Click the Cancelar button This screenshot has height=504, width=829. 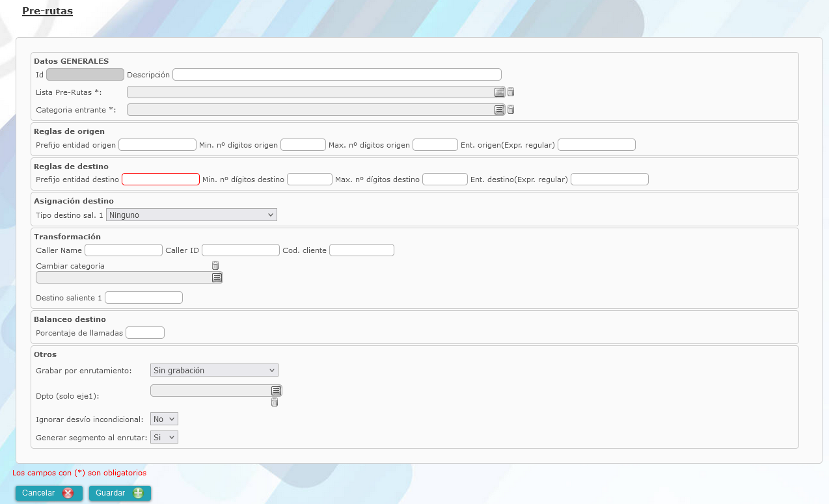49,493
